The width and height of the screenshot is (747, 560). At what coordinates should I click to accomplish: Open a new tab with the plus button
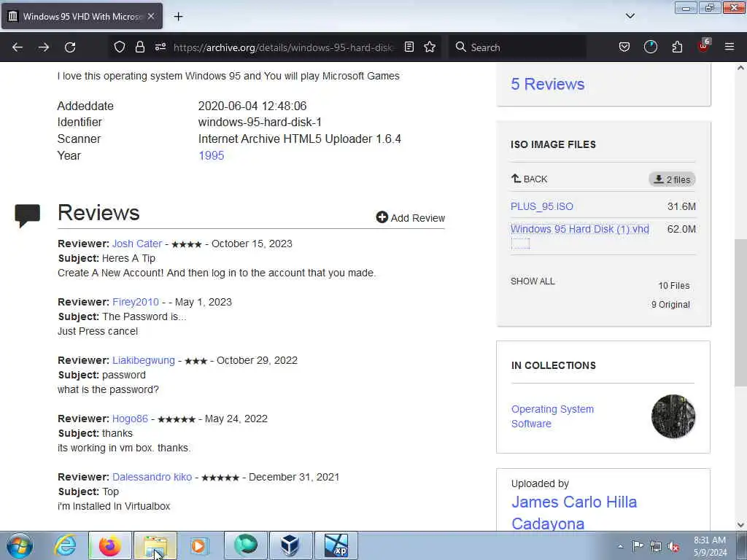178,17
